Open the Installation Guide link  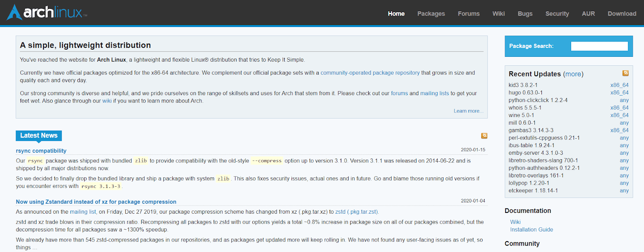click(x=532, y=230)
